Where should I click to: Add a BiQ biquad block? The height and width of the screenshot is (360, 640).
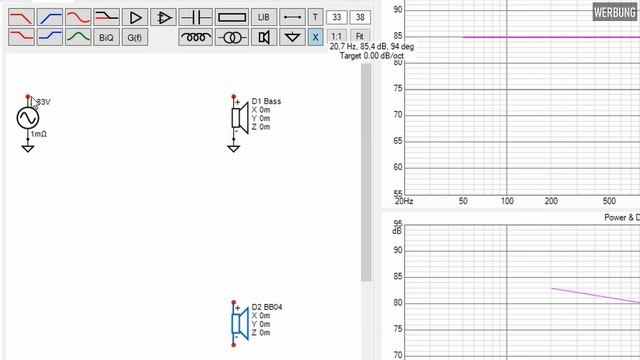tap(106, 37)
